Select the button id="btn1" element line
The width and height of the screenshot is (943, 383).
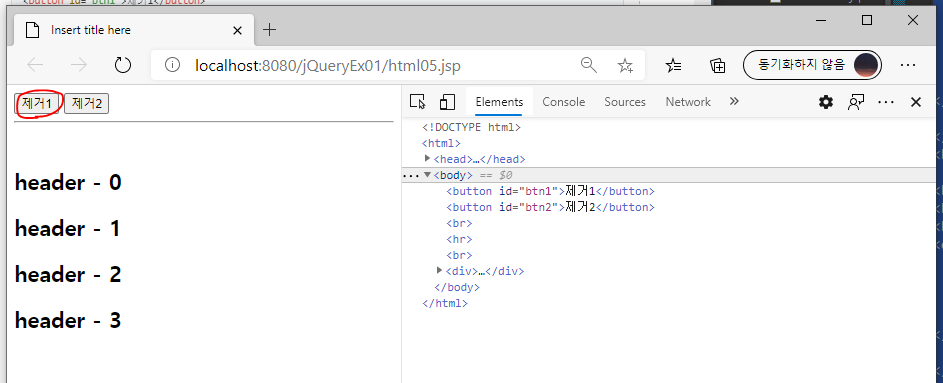[x=550, y=191]
